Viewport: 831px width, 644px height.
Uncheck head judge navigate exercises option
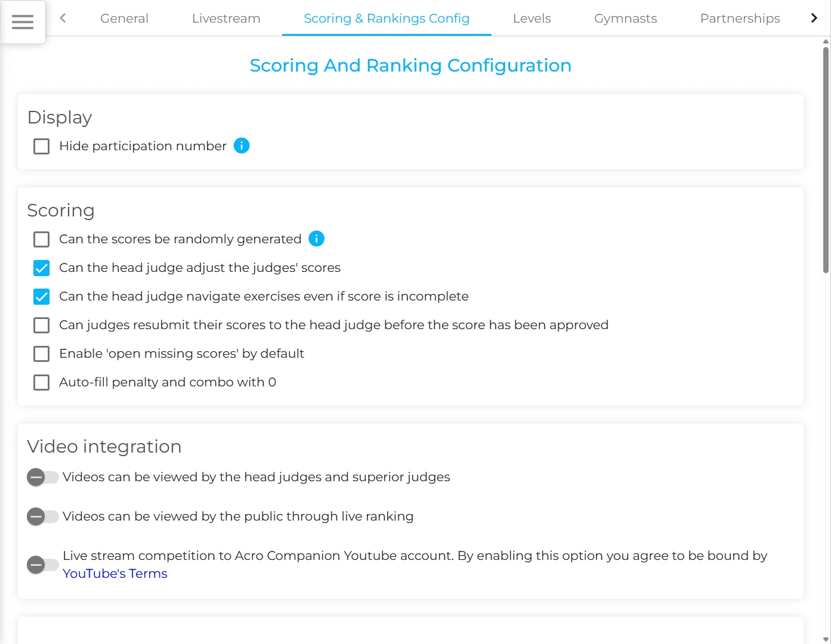[x=42, y=296]
